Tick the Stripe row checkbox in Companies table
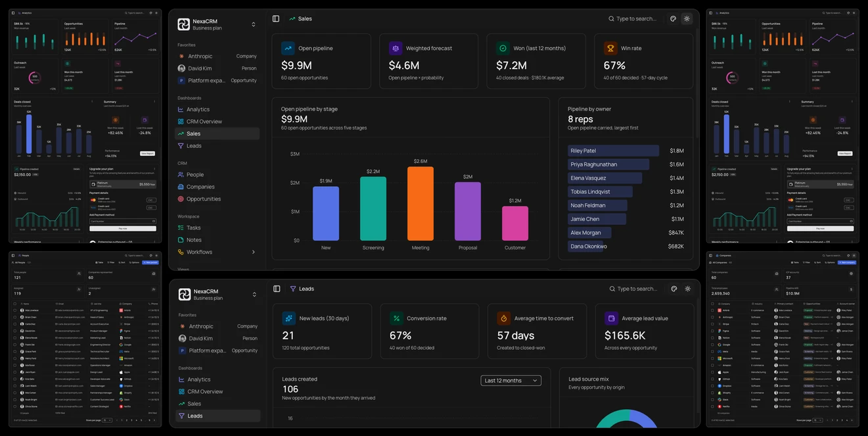 click(x=712, y=324)
